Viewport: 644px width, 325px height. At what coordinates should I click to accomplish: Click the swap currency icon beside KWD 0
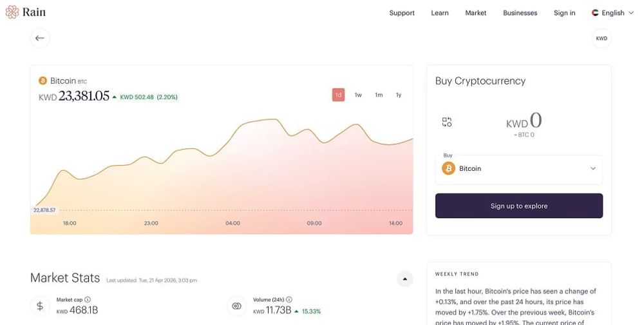coord(447,122)
